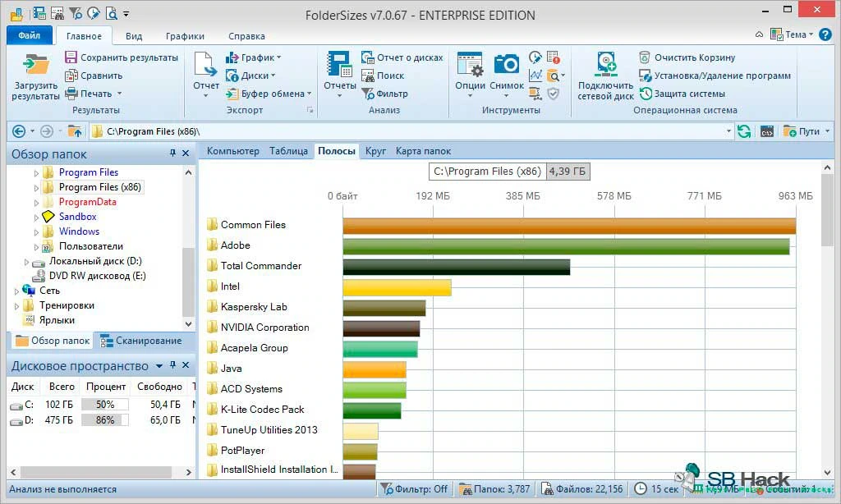
Task: Click the Процент column header
Action: click(106, 386)
